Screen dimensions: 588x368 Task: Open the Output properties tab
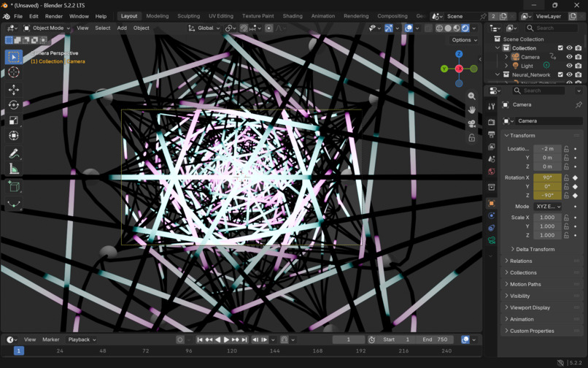click(491, 134)
